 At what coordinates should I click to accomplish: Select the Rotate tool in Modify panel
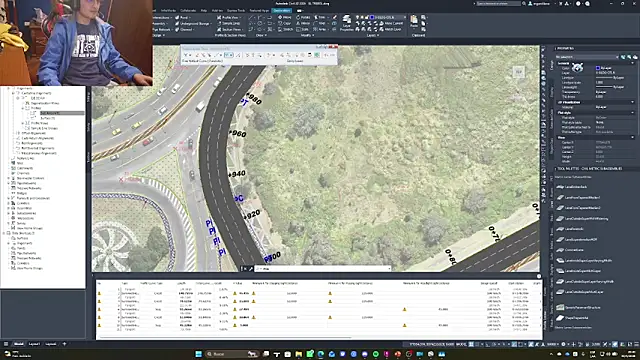click(303, 18)
